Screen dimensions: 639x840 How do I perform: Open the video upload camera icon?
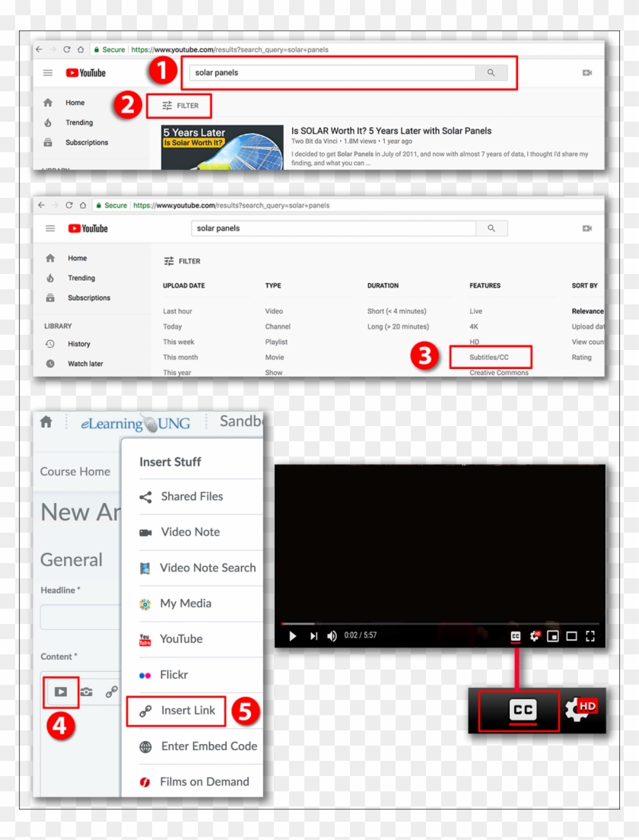[x=587, y=72]
